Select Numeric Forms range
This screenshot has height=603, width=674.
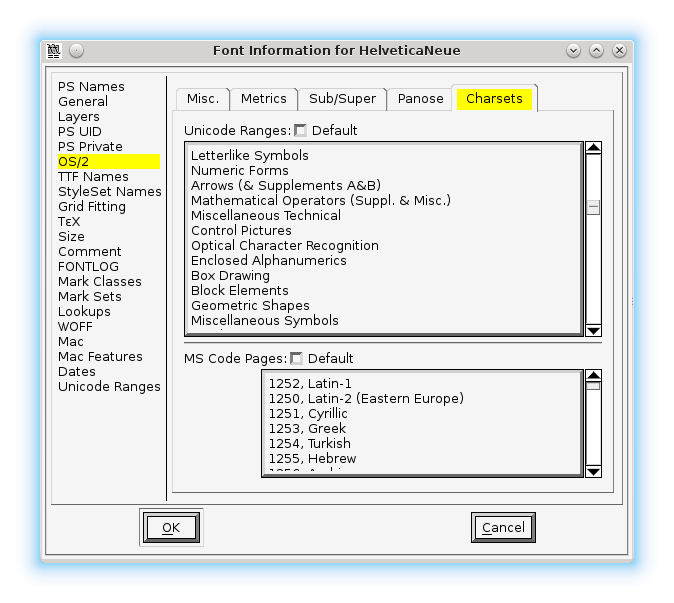coord(240,171)
